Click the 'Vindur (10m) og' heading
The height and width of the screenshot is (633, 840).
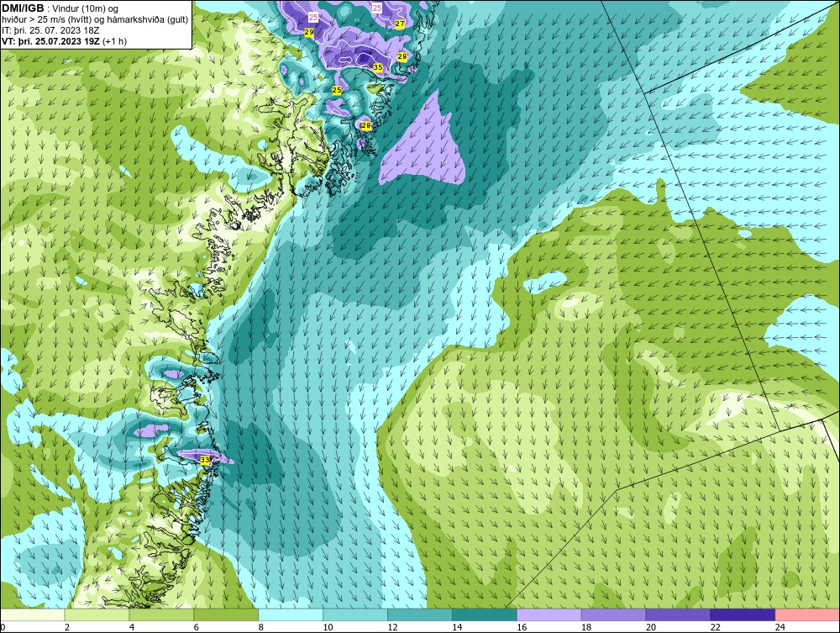(85, 9)
